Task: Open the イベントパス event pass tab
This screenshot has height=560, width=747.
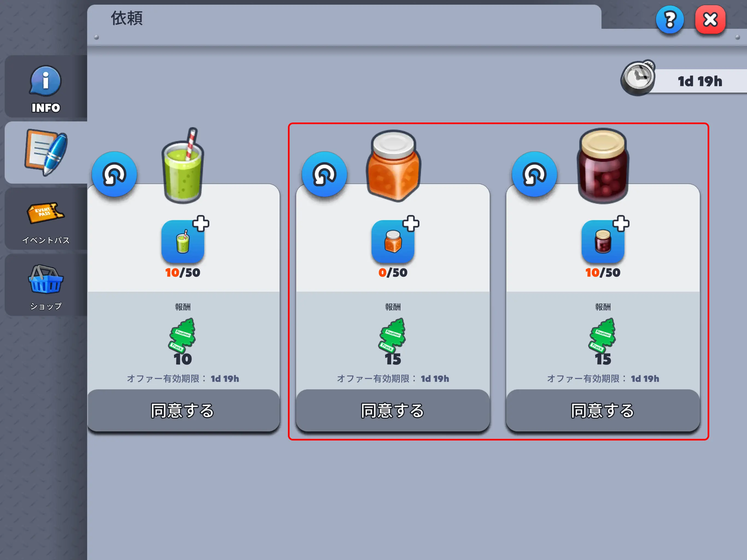Action: click(x=46, y=219)
